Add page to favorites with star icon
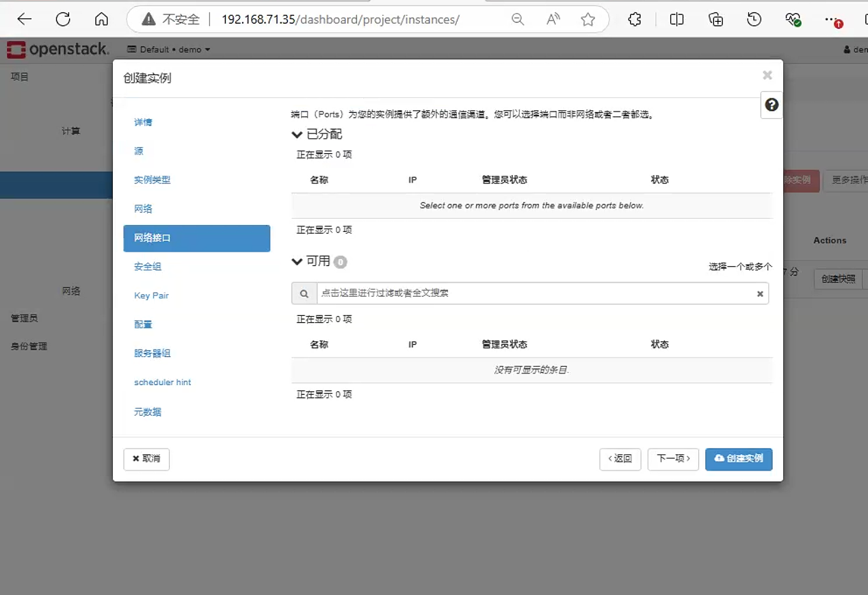 (588, 20)
